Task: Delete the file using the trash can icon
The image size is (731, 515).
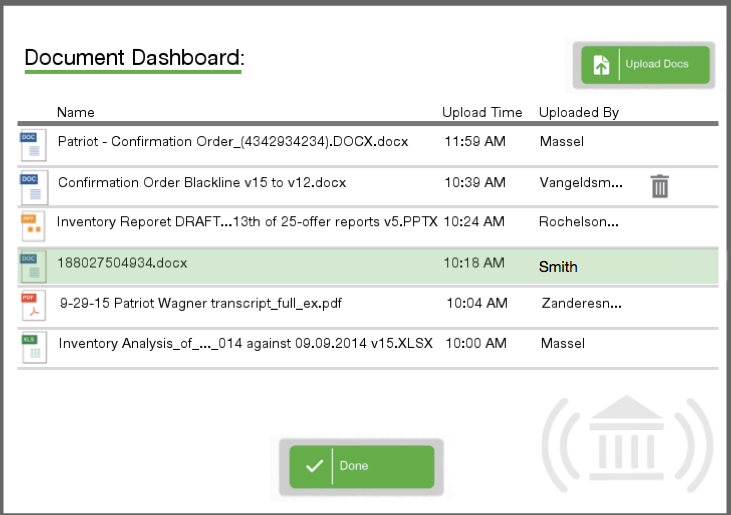Action: (659, 186)
